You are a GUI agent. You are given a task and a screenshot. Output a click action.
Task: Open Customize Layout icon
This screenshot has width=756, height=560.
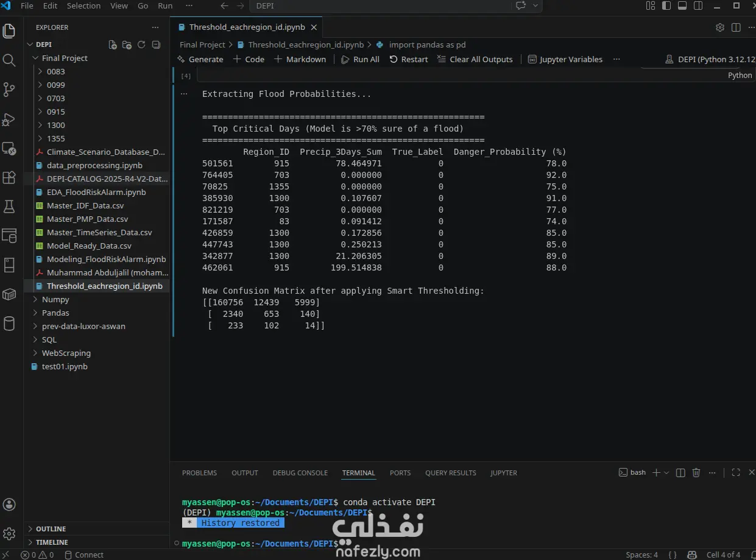pyautogui.click(x=651, y=5)
